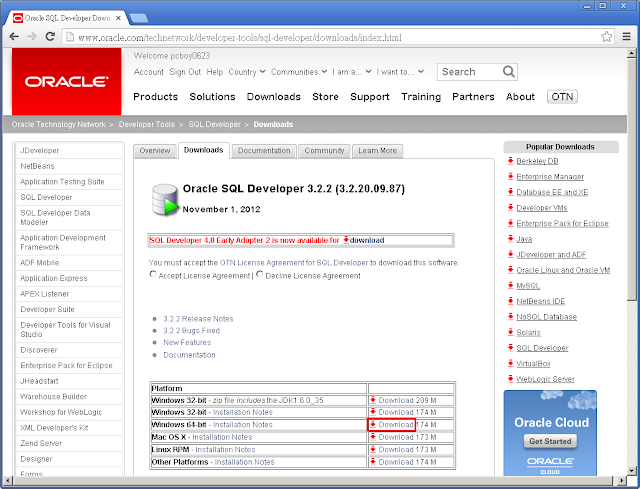This screenshot has height=489, width=640.
Task: Click the OTN button
Action: tap(562, 97)
